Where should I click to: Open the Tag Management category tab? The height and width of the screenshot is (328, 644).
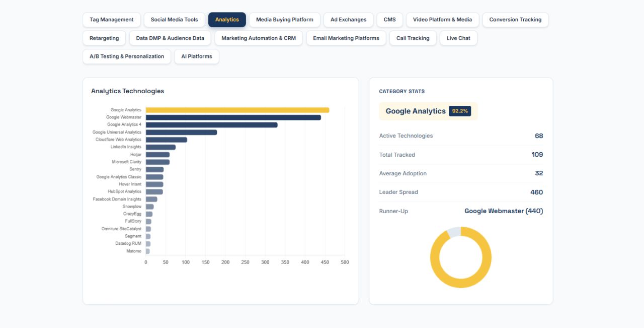(111, 20)
